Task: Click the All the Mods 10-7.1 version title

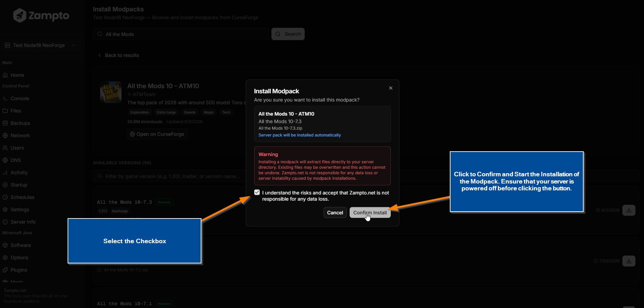Action: pyautogui.click(x=125, y=304)
